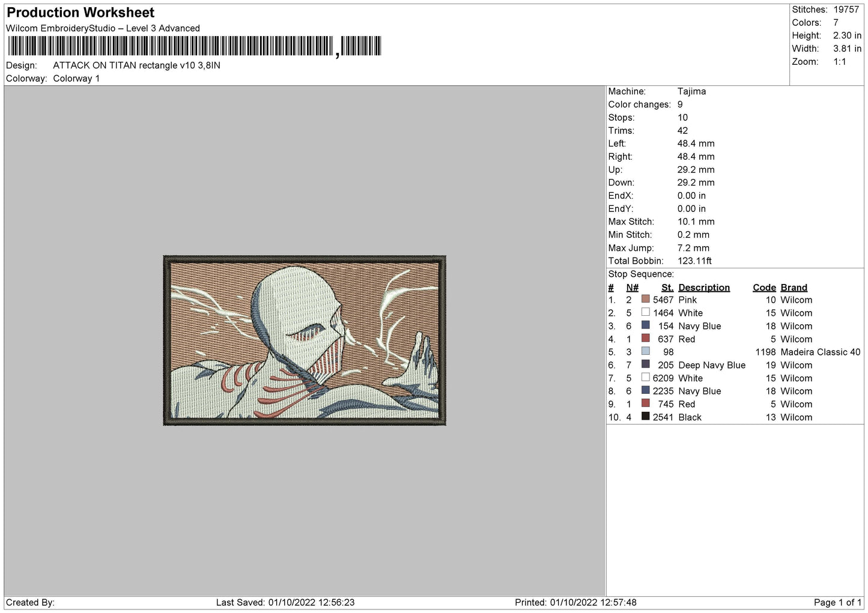Click the Total Bobbin value '123.11ft'

(694, 261)
